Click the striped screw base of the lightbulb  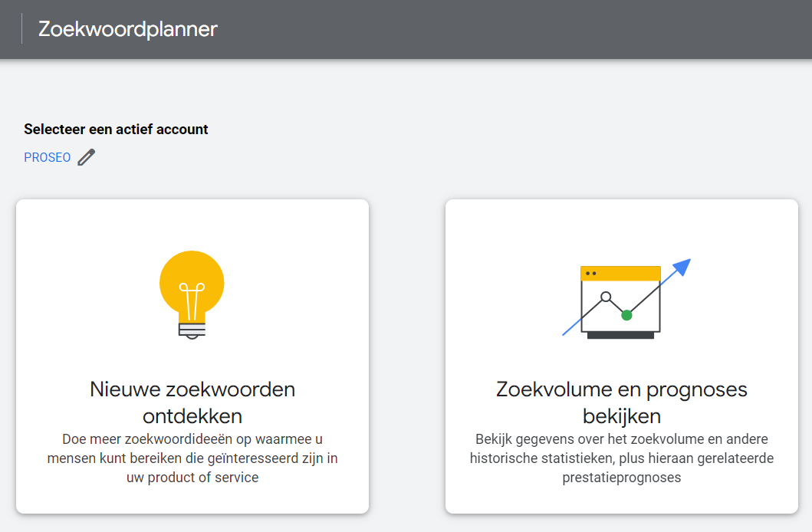click(192, 330)
